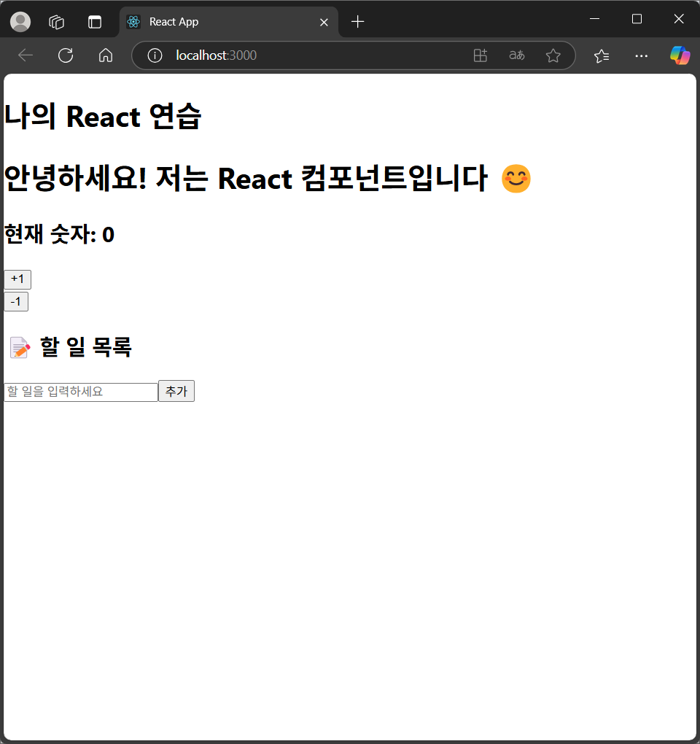This screenshot has width=700, height=744.
Task: Click the 추가 button
Action: (176, 391)
